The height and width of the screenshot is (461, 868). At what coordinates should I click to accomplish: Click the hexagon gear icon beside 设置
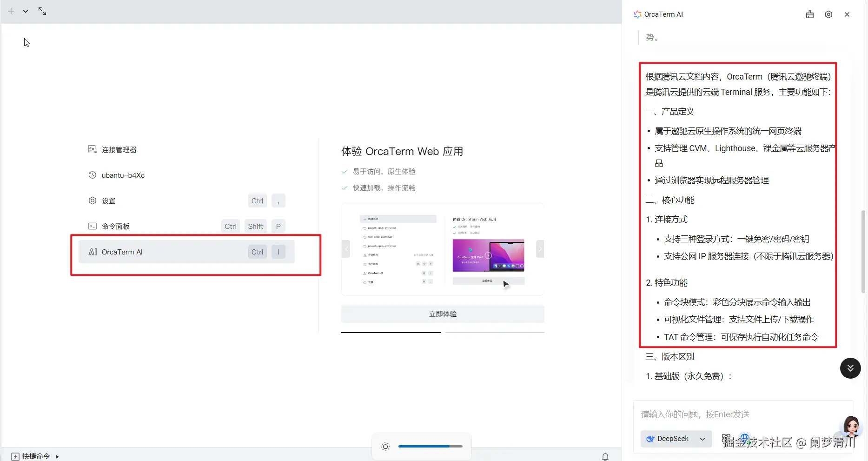pyautogui.click(x=93, y=200)
